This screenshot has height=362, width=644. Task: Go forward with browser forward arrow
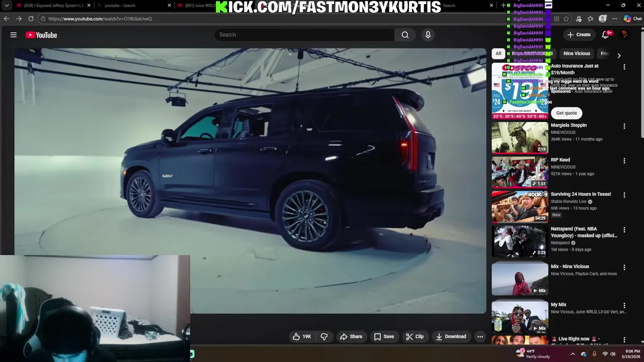pos(19,19)
